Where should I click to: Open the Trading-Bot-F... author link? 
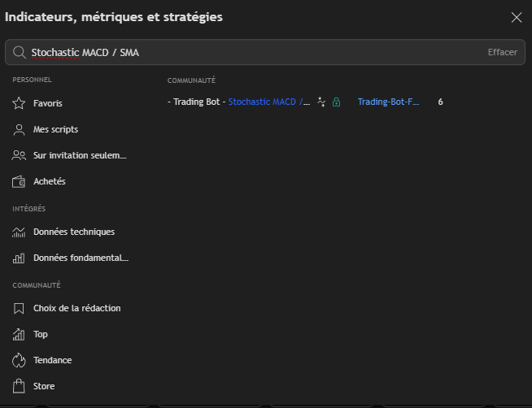[x=388, y=102]
